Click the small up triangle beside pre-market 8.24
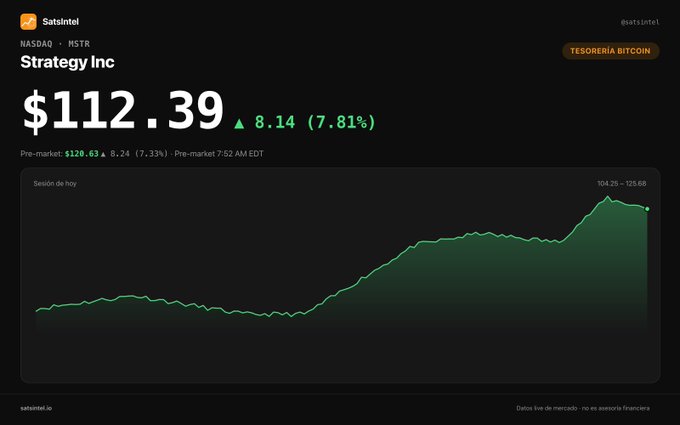680x425 pixels. pos(103,154)
